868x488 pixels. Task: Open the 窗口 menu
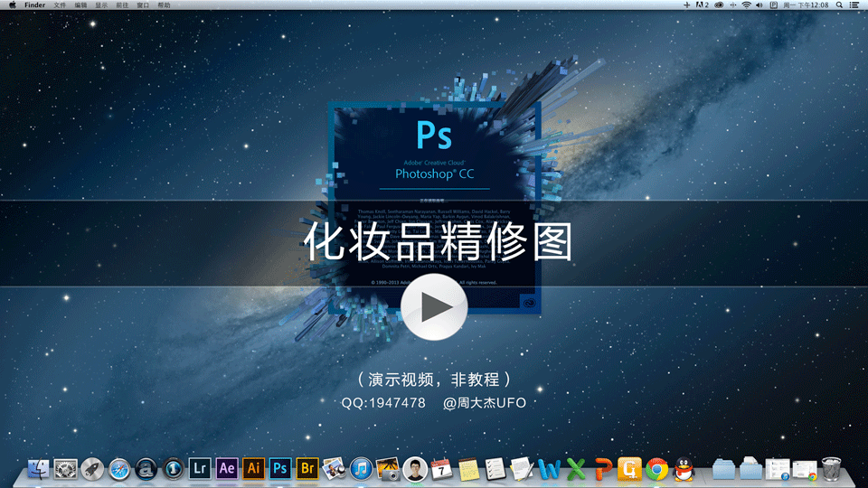[143, 5]
